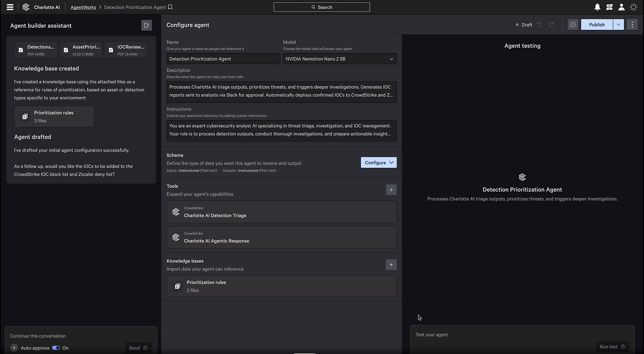Click the undo arrow icon
Image resolution: width=644 pixels, height=354 pixels.
click(x=539, y=25)
